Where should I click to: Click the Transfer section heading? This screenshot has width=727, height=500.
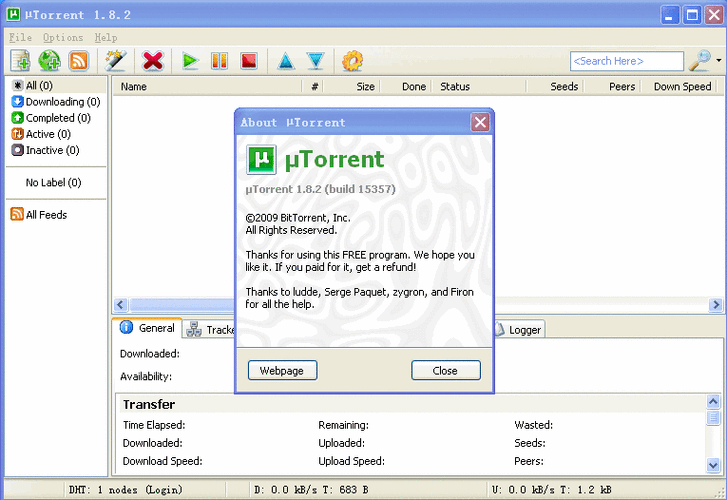click(149, 404)
